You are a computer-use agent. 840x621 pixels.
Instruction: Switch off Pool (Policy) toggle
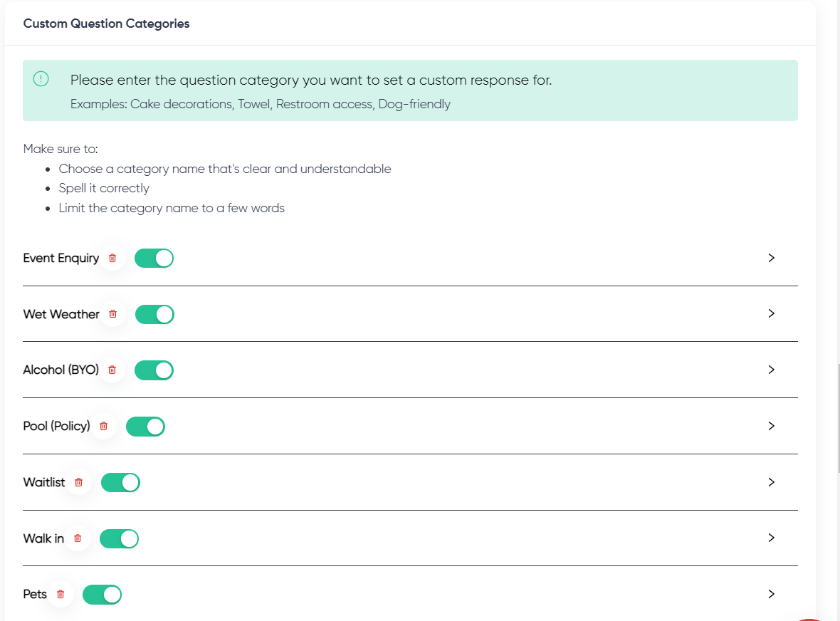145,426
